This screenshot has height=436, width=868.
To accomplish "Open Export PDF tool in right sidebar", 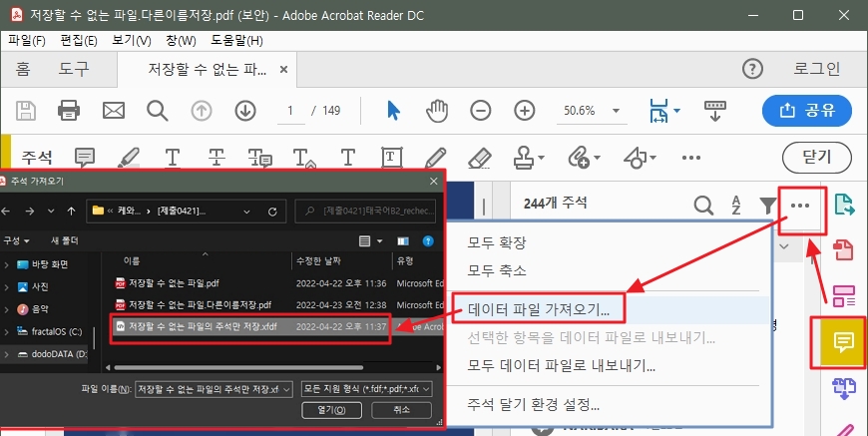I will [844, 204].
